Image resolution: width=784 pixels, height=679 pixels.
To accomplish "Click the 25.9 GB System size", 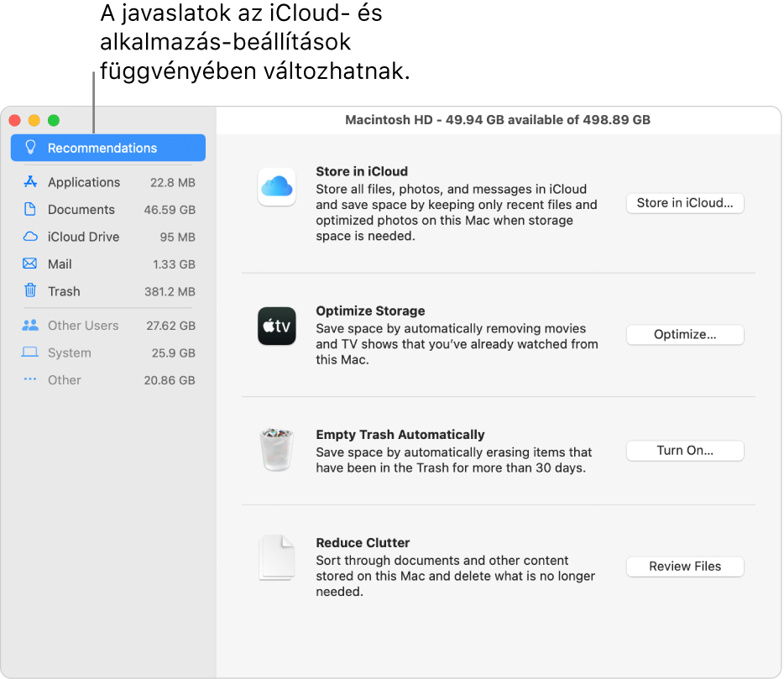I will tap(174, 353).
